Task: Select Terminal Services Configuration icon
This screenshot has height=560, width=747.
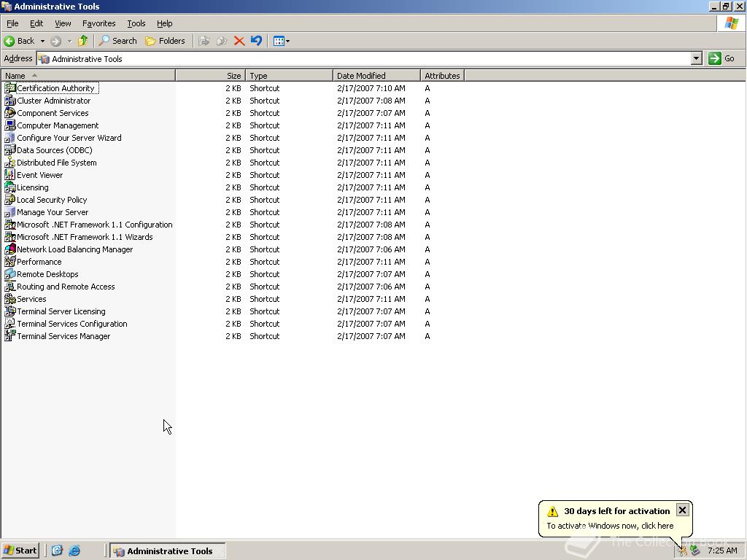Action: (x=9, y=323)
